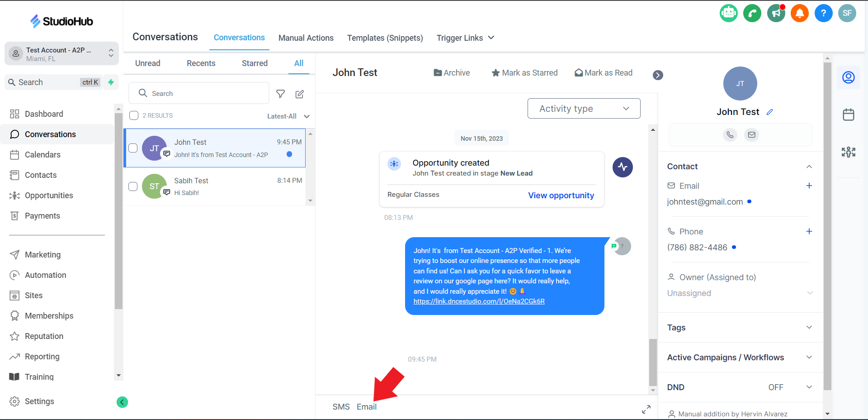Call contact using phone icon under John Test
This screenshot has width=868, height=420.
730,134
